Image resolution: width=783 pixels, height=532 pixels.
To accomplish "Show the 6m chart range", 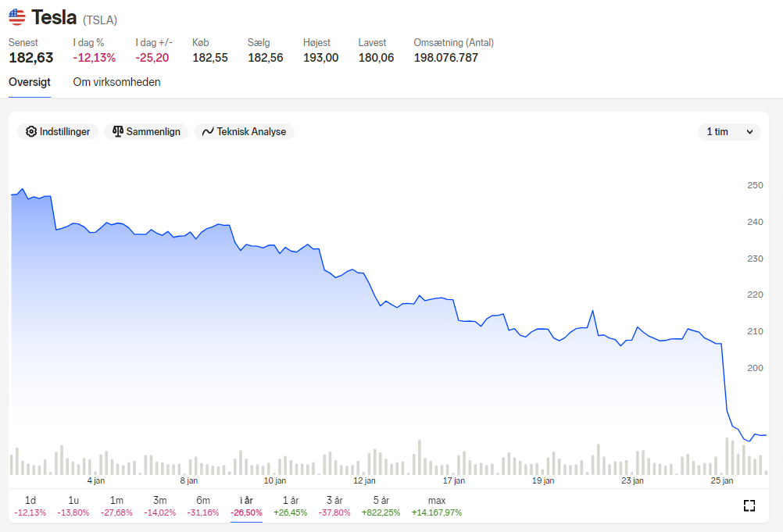I will [203, 506].
